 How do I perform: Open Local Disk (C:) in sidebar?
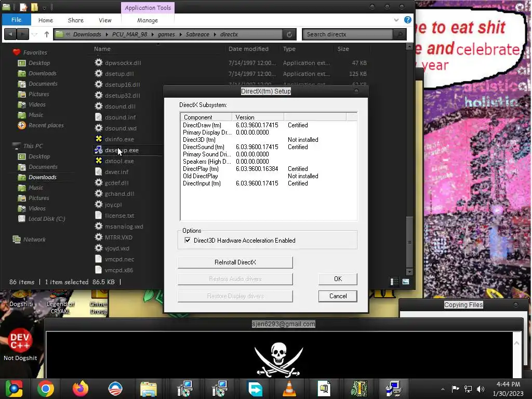click(x=46, y=219)
